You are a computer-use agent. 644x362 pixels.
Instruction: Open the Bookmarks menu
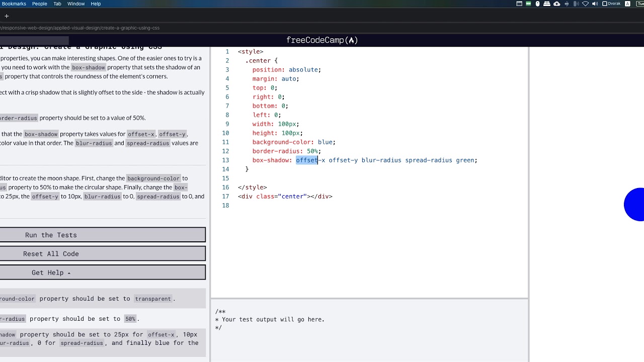click(14, 4)
